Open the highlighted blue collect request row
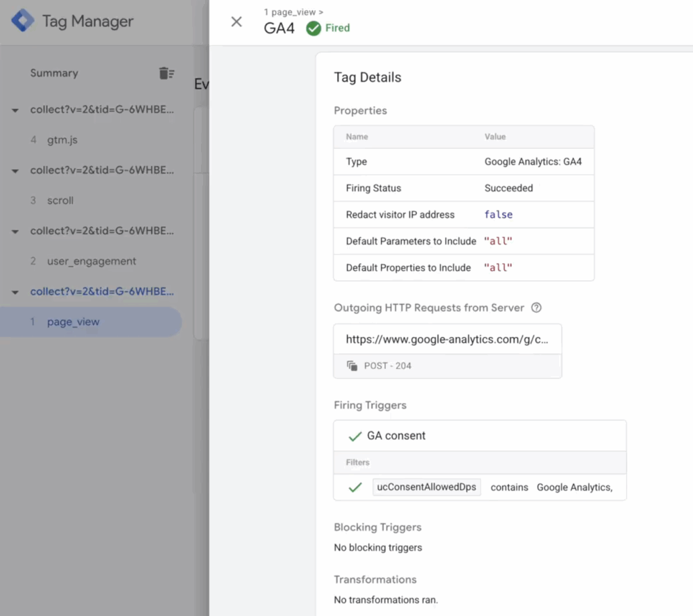 102,292
